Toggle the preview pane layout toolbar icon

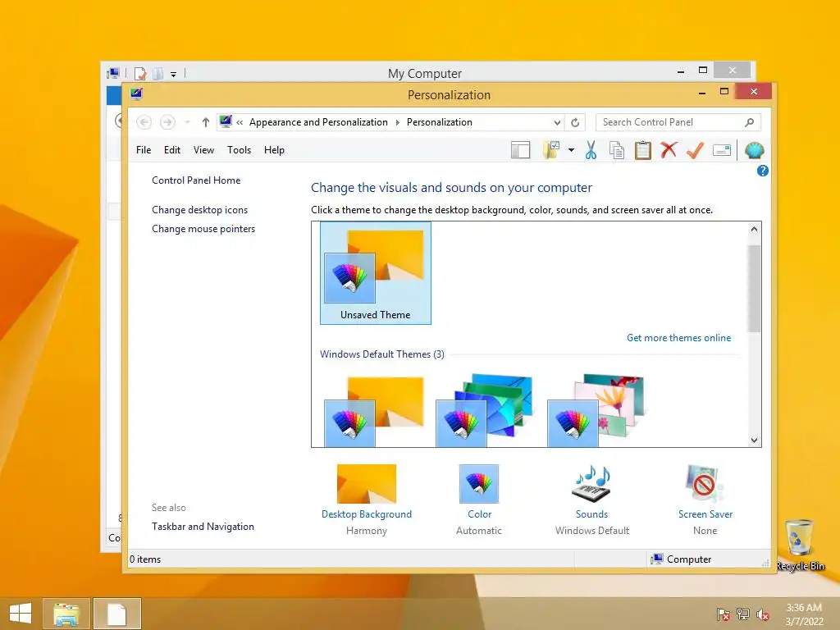[x=520, y=151]
